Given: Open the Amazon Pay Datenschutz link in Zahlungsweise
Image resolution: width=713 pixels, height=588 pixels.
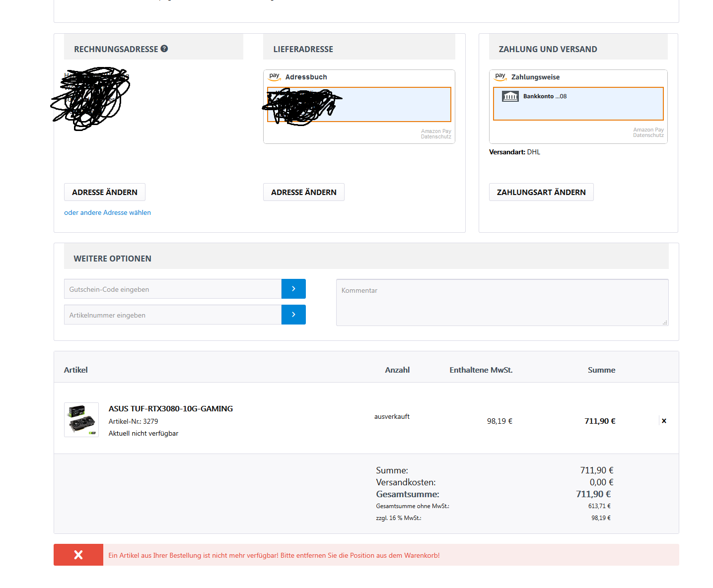Looking at the screenshot, I should tap(648, 132).
